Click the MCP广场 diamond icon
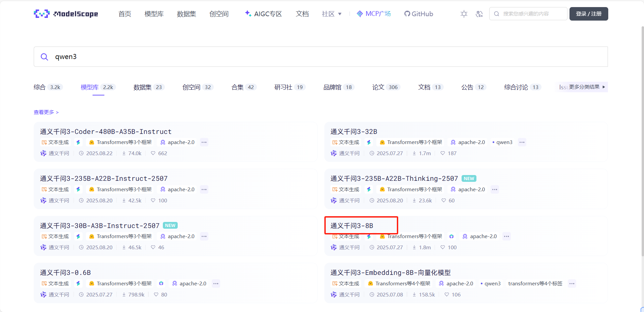 pyautogui.click(x=359, y=13)
